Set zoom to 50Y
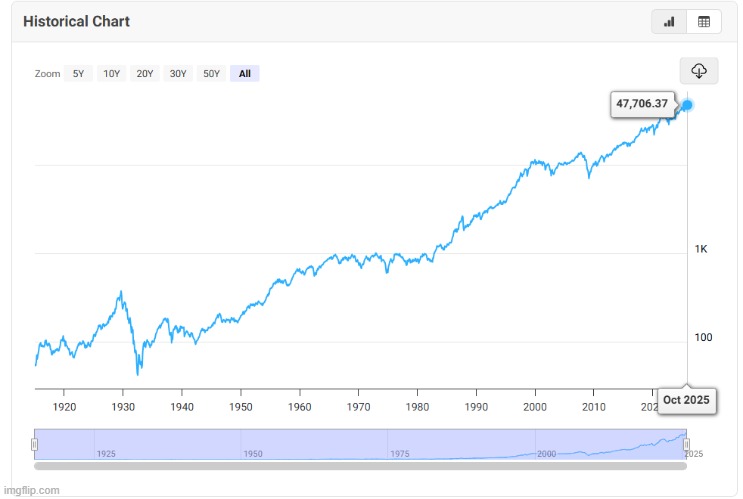Image resolution: width=743 pixels, height=499 pixels. 211,73
